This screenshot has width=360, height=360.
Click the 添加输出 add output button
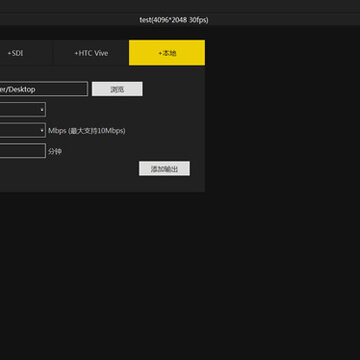tap(164, 169)
